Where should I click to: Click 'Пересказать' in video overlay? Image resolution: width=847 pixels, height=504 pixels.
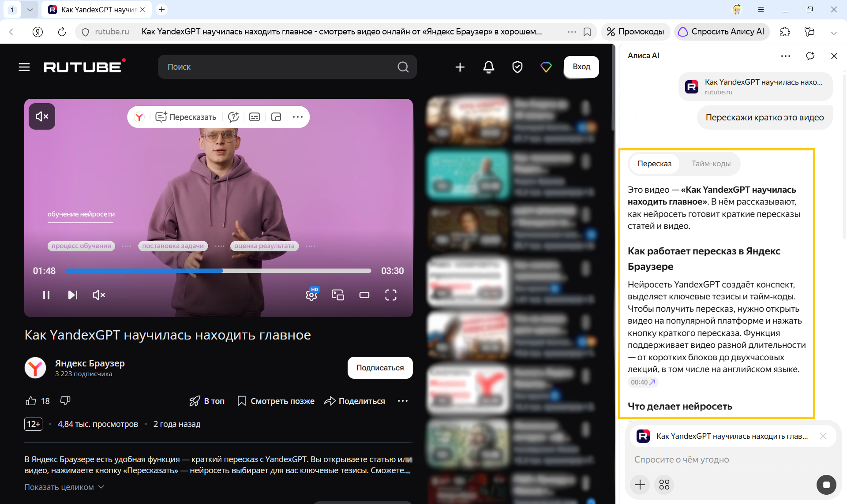(x=186, y=117)
